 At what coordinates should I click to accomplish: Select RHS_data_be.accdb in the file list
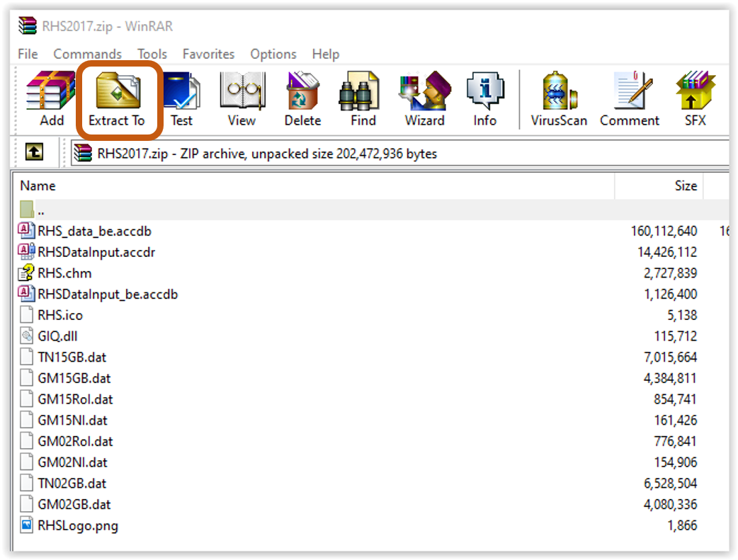tap(94, 231)
